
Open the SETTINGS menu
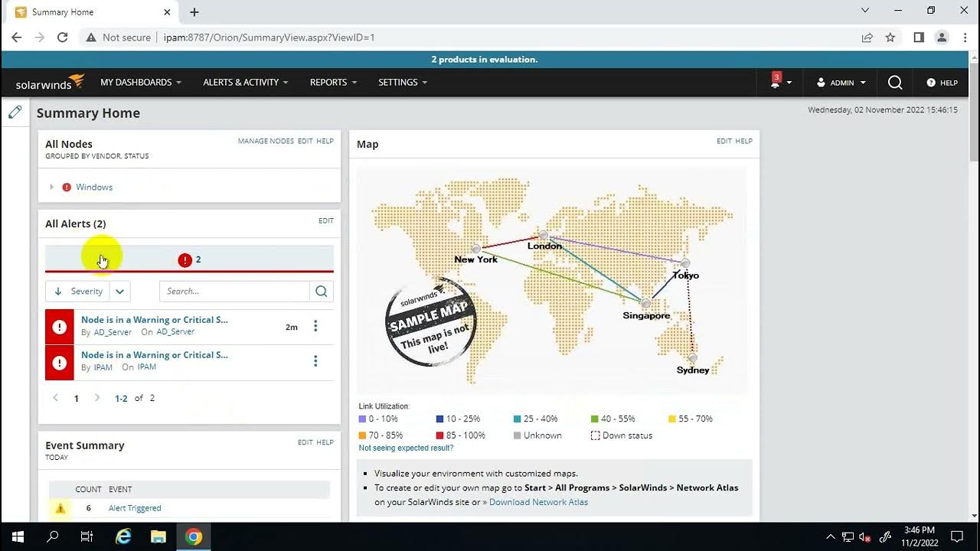(403, 82)
